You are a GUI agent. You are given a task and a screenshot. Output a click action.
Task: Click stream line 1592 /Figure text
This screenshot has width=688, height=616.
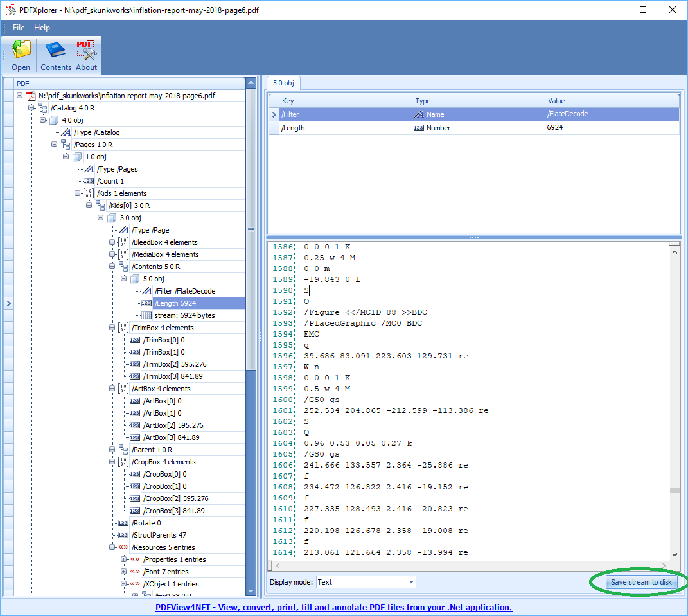366,312
